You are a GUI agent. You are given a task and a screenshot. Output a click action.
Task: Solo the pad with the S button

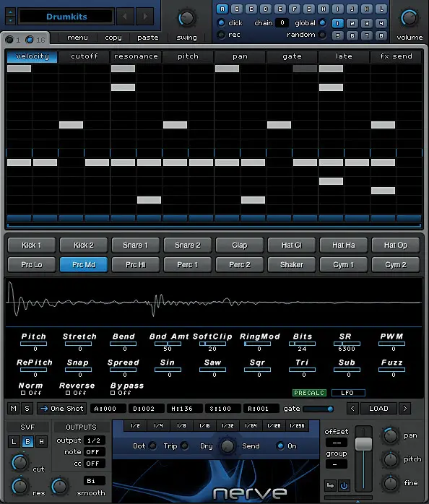click(x=27, y=409)
